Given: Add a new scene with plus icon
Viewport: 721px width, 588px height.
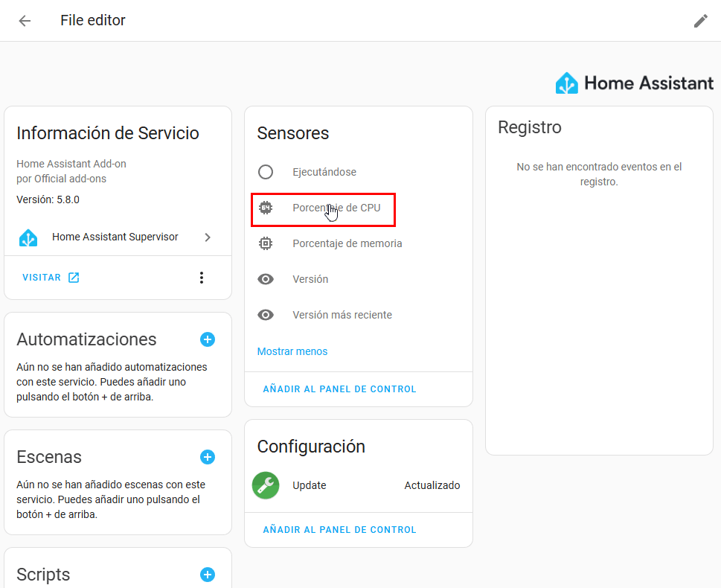Looking at the screenshot, I should [x=208, y=457].
